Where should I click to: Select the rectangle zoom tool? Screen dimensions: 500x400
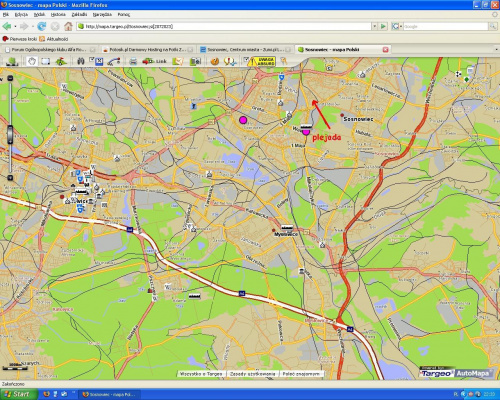coord(45,61)
